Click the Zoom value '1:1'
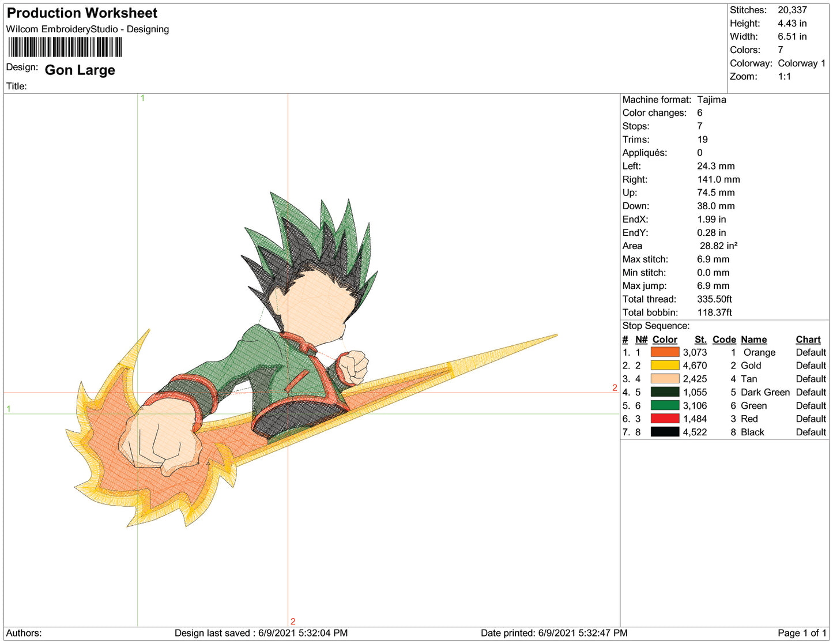The height and width of the screenshot is (644, 833). (784, 77)
